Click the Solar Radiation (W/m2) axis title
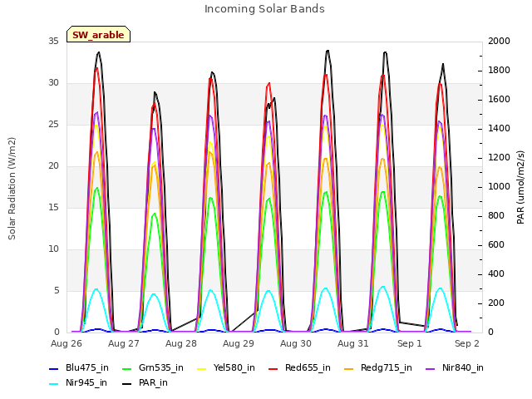Screen dimensions: 532x399 coord(12,189)
